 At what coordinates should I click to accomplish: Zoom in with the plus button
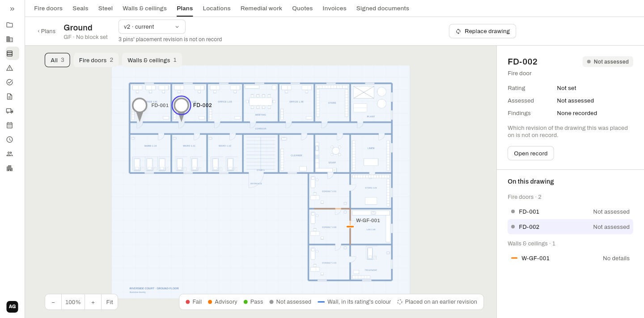pos(93,302)
